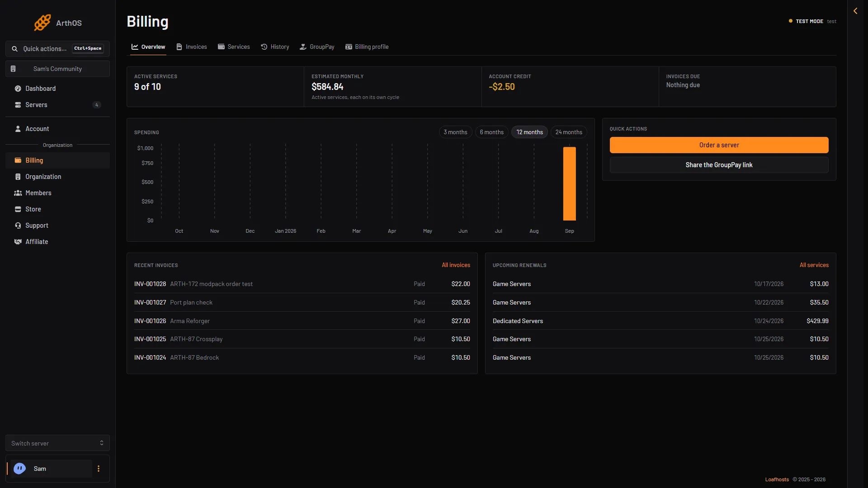Open the GroupPay tab

point(317,47)
